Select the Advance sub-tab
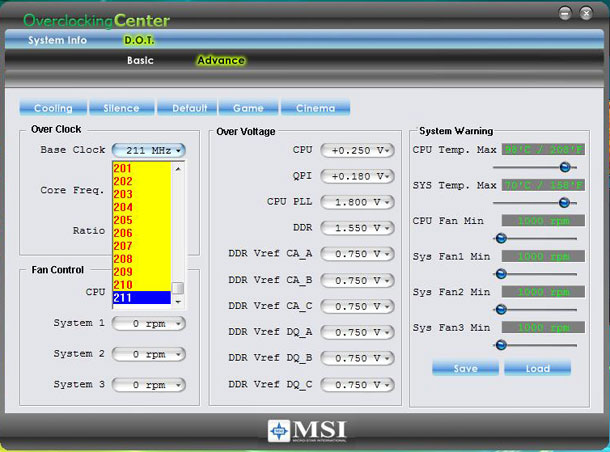Screen dimensions: 610x452 (221, 60)
